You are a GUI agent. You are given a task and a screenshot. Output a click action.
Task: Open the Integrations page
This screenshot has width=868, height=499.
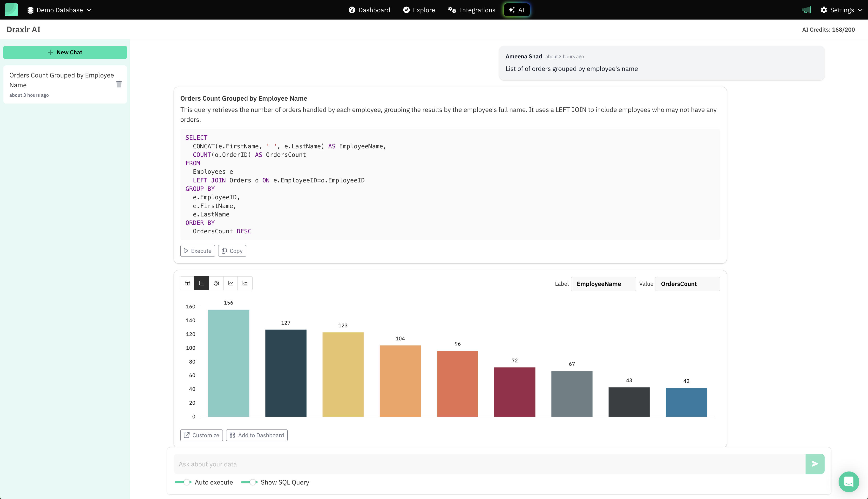pyautogui.click(x=472, y=10)
